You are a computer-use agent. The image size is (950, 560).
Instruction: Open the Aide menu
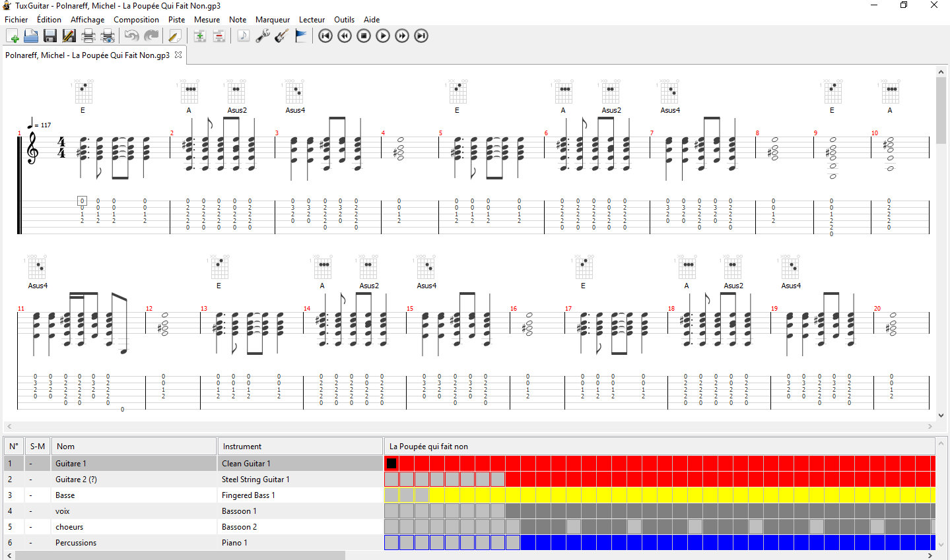[372, 20]
